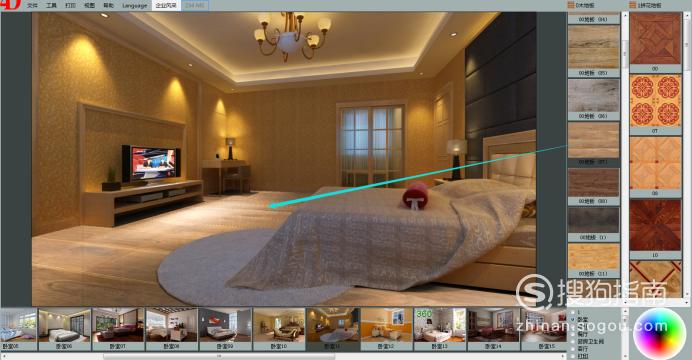Screen dimensions: 692x360
Task: Click wood floor list scrollbar thumb
Action: 625,54
